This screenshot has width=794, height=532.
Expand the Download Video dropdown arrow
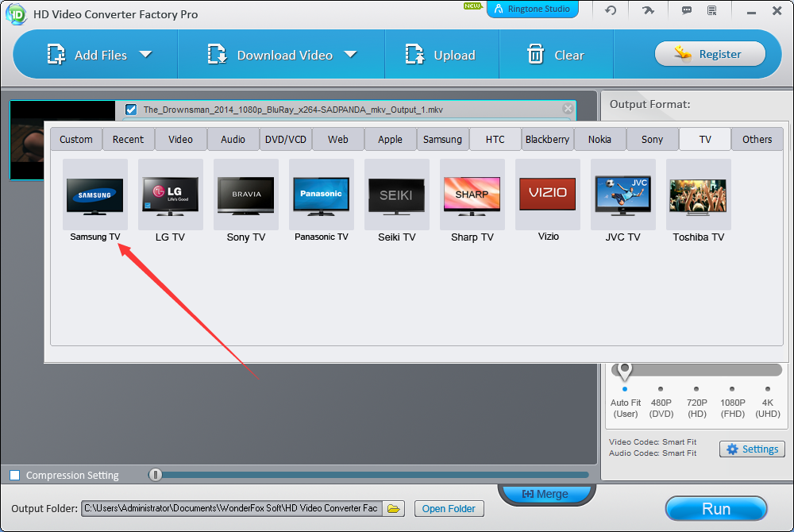coord(350,54)
